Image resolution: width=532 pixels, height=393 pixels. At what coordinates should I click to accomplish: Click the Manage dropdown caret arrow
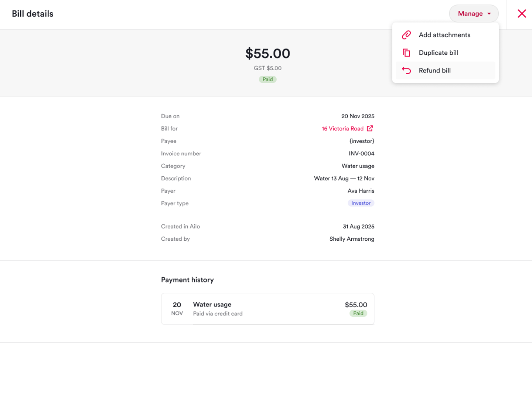pyautogui.click(x=489, y=14)
